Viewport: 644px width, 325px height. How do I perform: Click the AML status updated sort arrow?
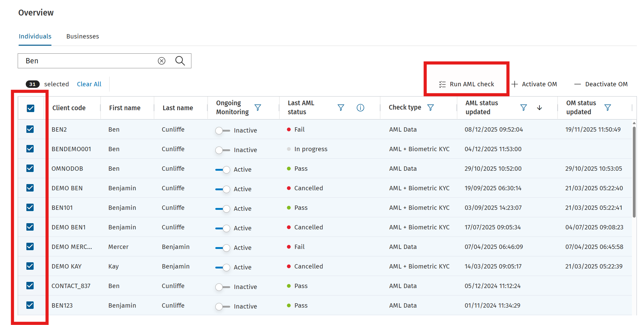[539, 107]
